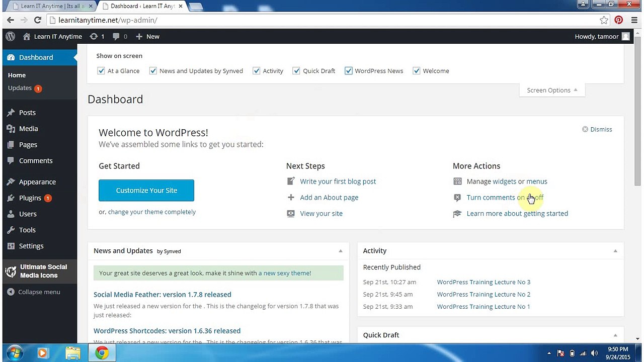Uncheck the Activity checkbox

(257, 71)
